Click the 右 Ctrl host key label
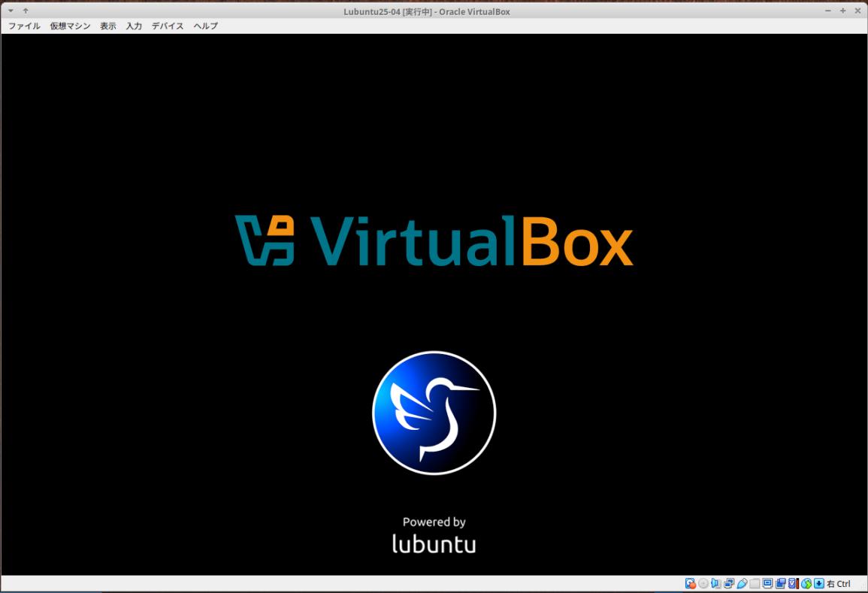This screenshot has width=868, height=593. 838,583
